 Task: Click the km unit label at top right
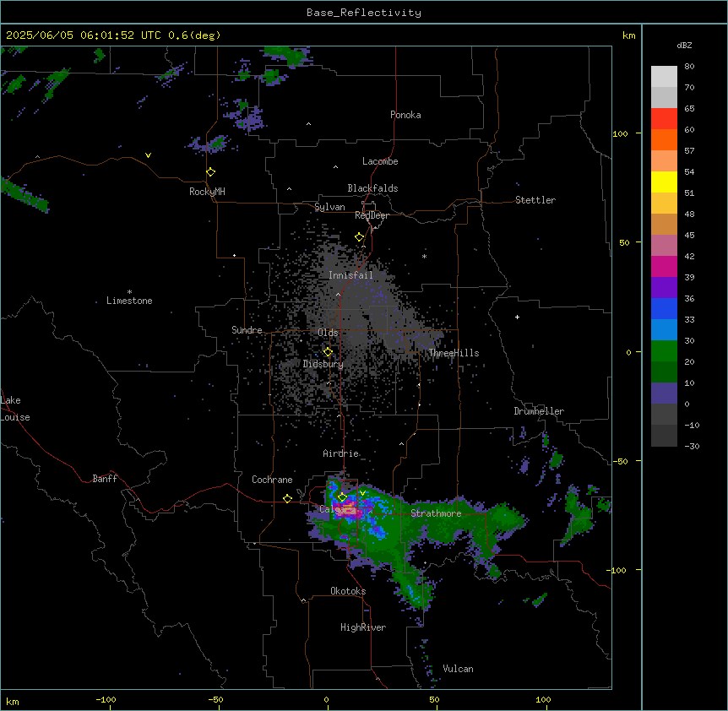(x=629, y=35)
